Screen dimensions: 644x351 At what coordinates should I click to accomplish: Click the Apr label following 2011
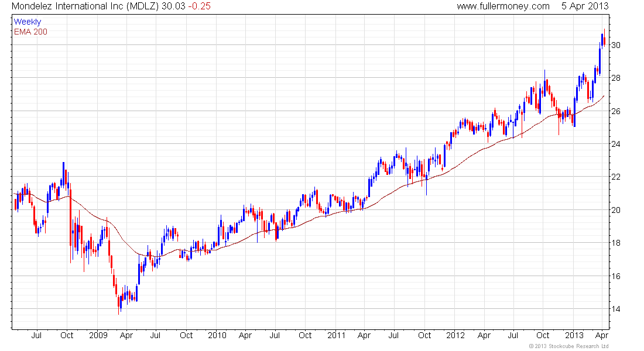(364, 335)
